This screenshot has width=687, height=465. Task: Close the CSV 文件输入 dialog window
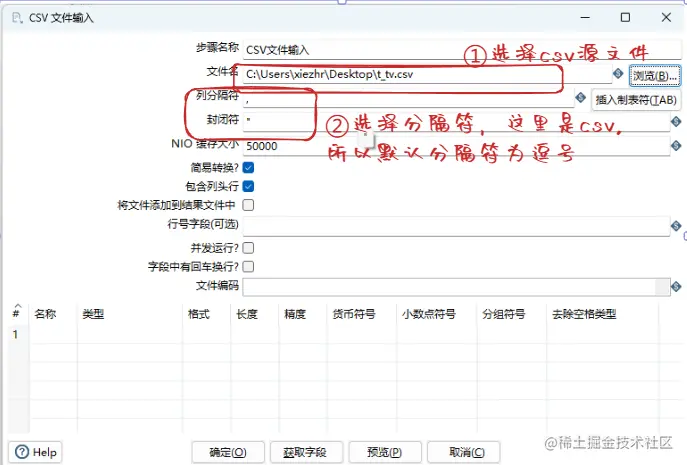point(666,18)
